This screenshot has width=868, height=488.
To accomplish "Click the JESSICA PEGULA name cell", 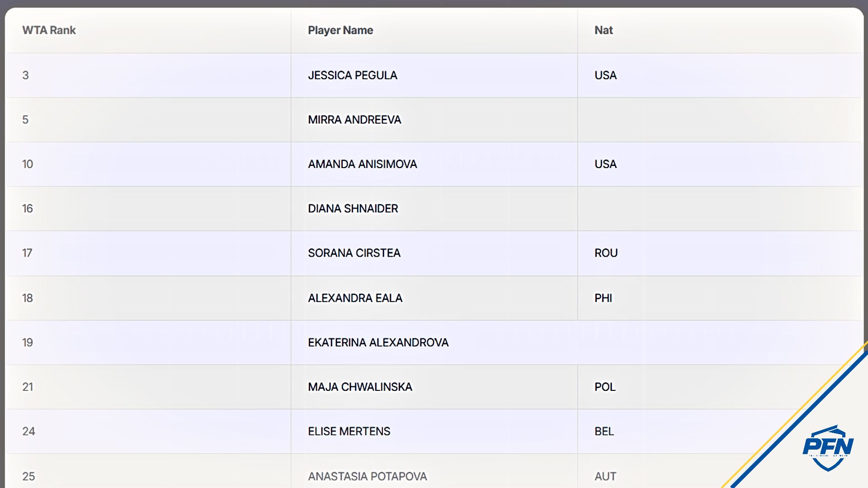I will coord(353,75).
